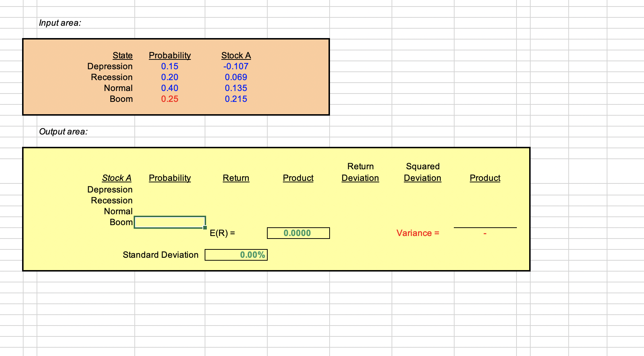Click the Boom return value 0.215
The image size is (644, 356).
(236, 99)
